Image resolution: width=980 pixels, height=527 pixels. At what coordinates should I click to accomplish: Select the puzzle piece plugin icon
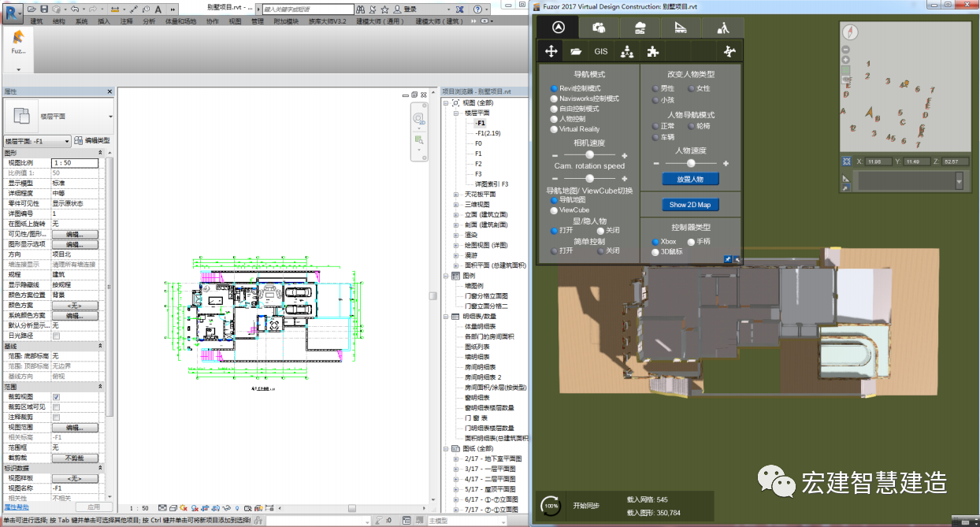(x=652, y=51)
